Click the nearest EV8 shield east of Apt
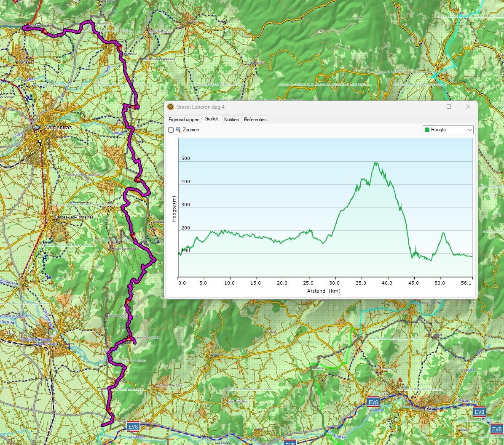This screenshot has height=445, width=504. pyautogui.click(x=479, y=411)
